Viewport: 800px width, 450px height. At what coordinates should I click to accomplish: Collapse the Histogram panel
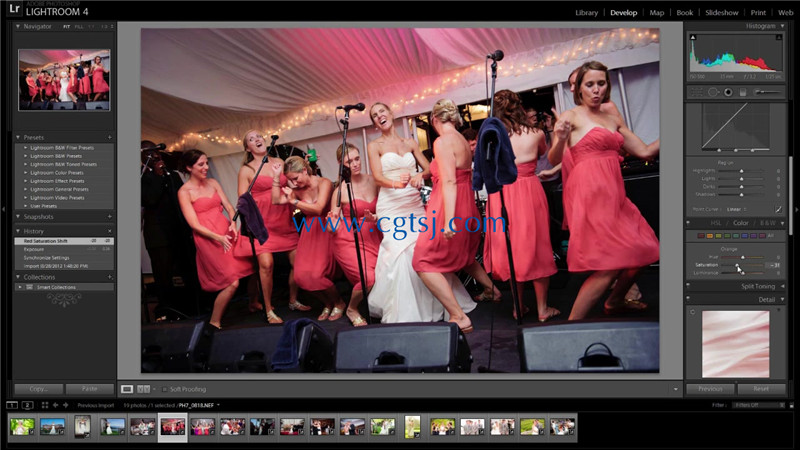pyautogui.click(x=782, y=26)
